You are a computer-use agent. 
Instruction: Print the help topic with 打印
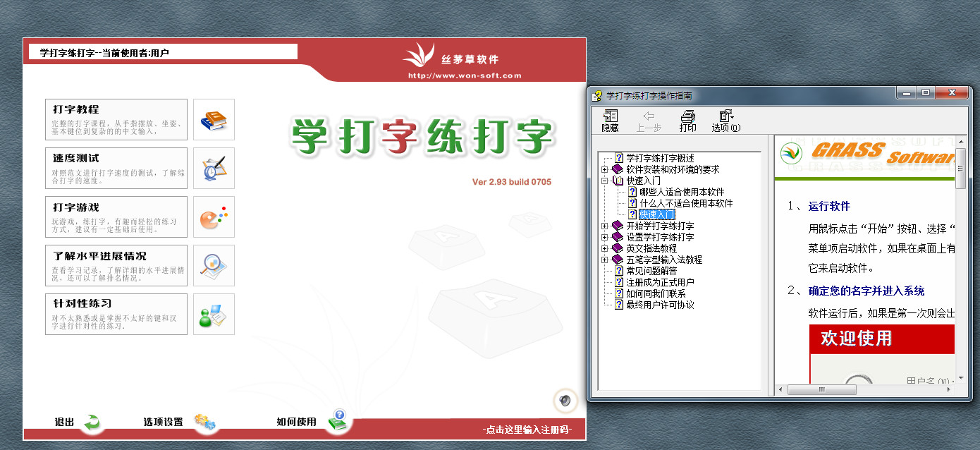687,121
